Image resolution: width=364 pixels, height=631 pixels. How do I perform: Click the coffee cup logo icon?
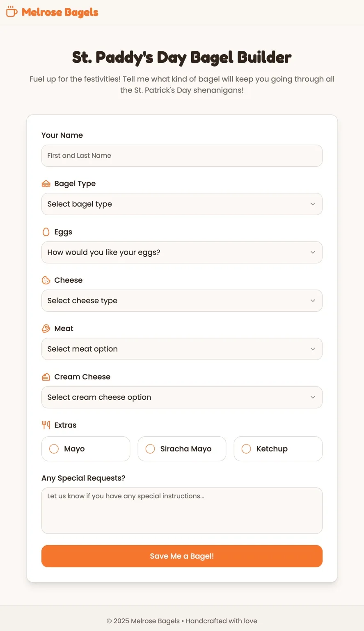[11, 12]
